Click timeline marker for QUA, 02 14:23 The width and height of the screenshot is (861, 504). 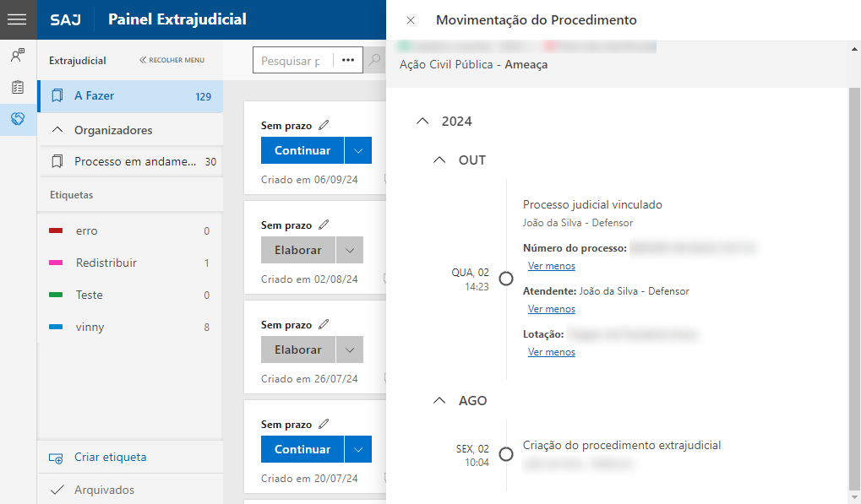(x=506, y=279)
